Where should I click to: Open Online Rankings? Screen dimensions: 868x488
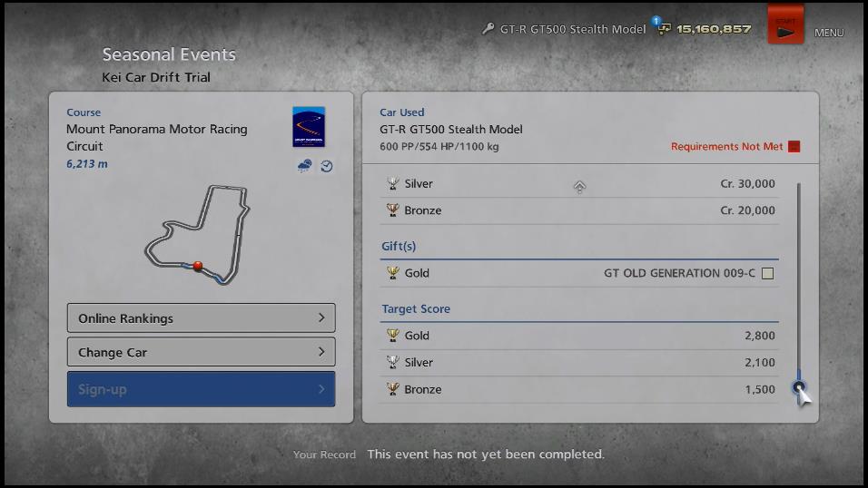pyautogui.click(x=201, y=317)
